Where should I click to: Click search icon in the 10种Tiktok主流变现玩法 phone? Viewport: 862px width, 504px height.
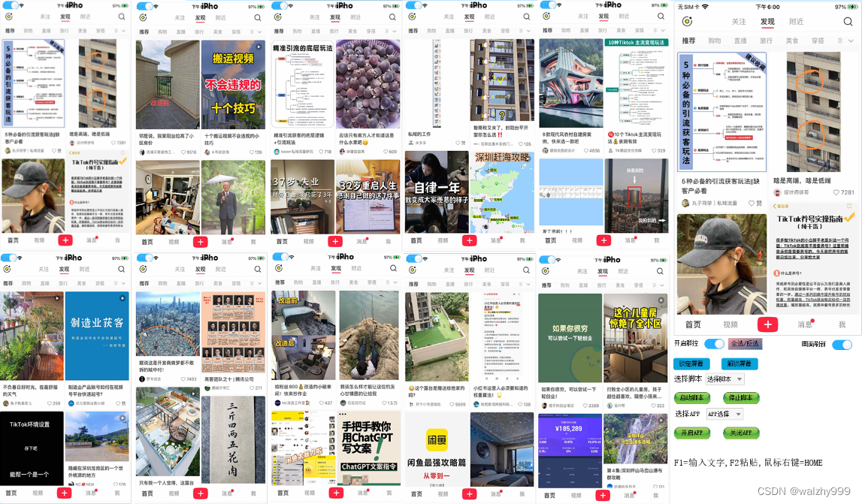661,16
